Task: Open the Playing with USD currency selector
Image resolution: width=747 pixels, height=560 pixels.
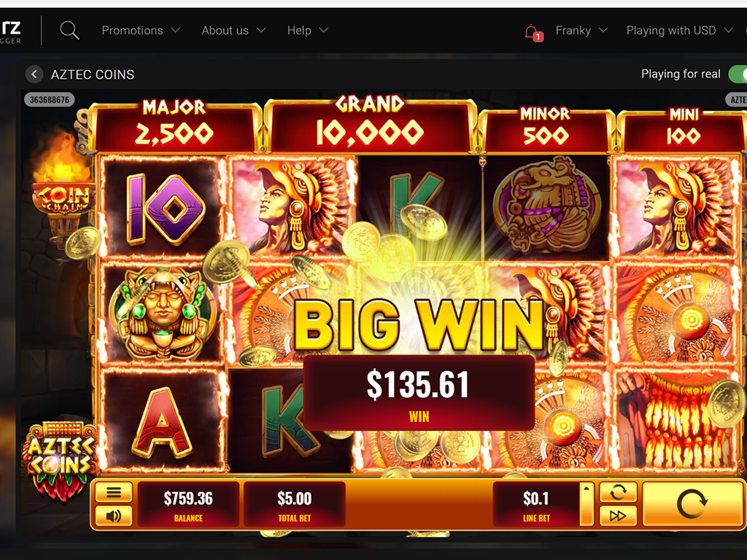Action: [x=679, y=31]
